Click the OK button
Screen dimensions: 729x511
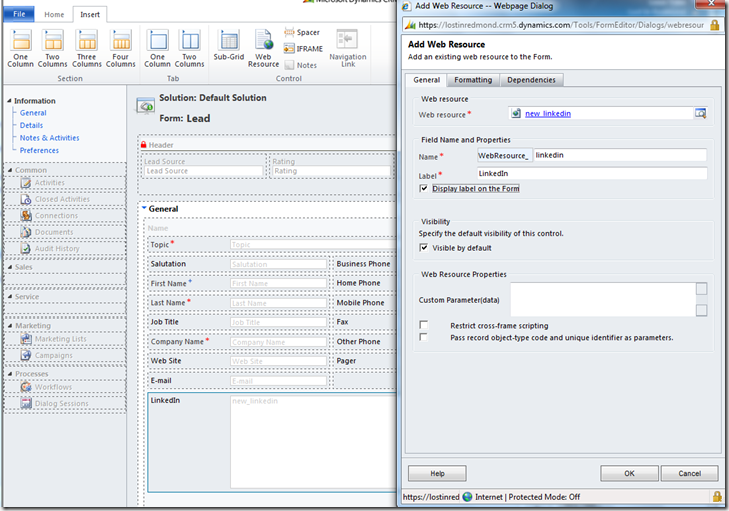[x=629, y=473]
